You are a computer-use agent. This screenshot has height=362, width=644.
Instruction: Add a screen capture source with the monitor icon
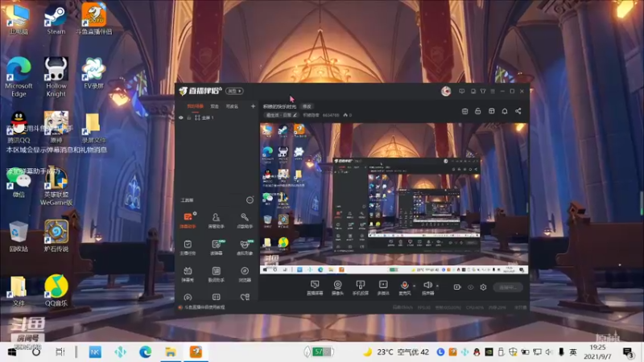[x=315, y=288]
